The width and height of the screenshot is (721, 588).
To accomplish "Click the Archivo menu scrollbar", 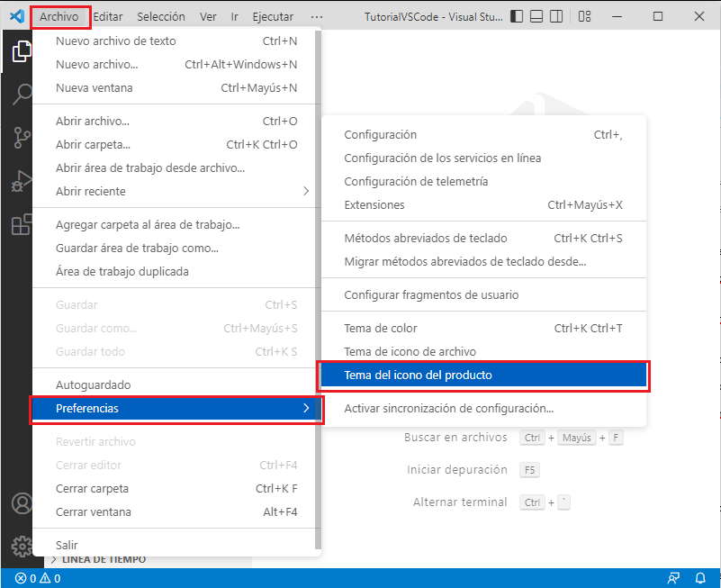I will 319,290.
